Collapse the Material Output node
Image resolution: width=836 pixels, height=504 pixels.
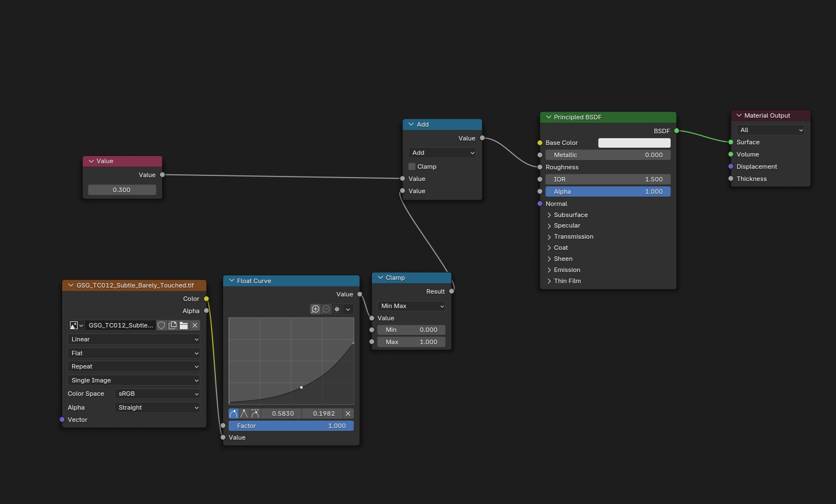click(x=739, y=115)
